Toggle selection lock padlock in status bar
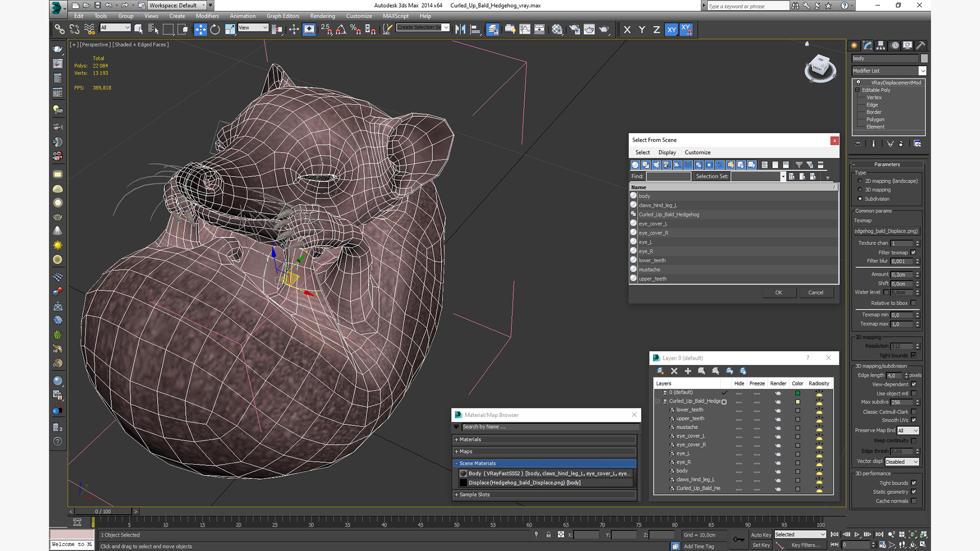 [549, 535]
